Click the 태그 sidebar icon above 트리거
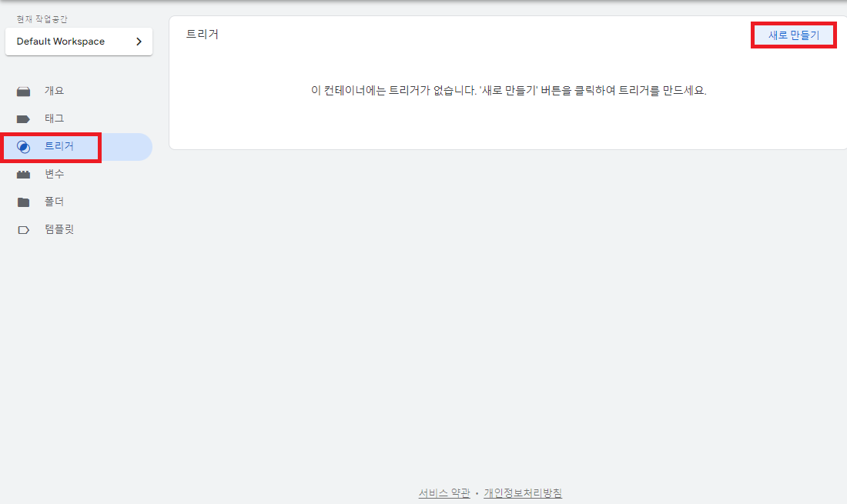The image size is (847, 504). 23,118
